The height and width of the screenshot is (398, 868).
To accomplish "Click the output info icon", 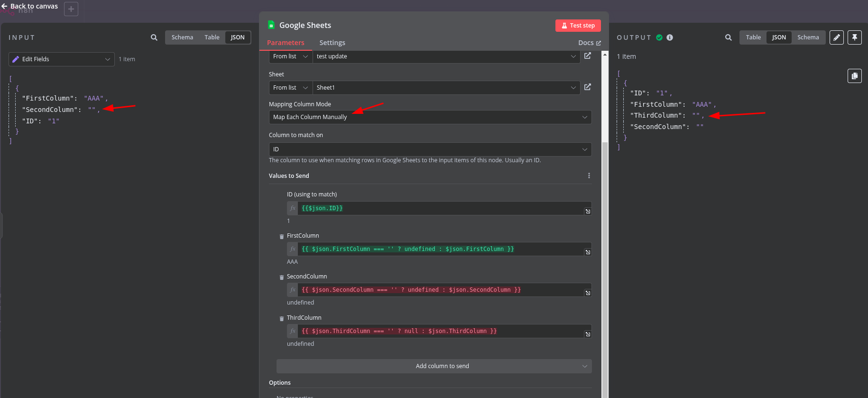I will click(670, 37).
